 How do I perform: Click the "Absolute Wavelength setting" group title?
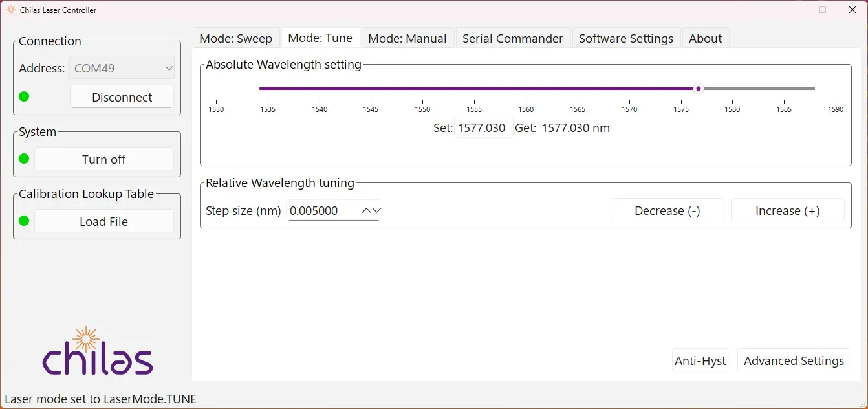pyautogui.click(x=283, y=64)
